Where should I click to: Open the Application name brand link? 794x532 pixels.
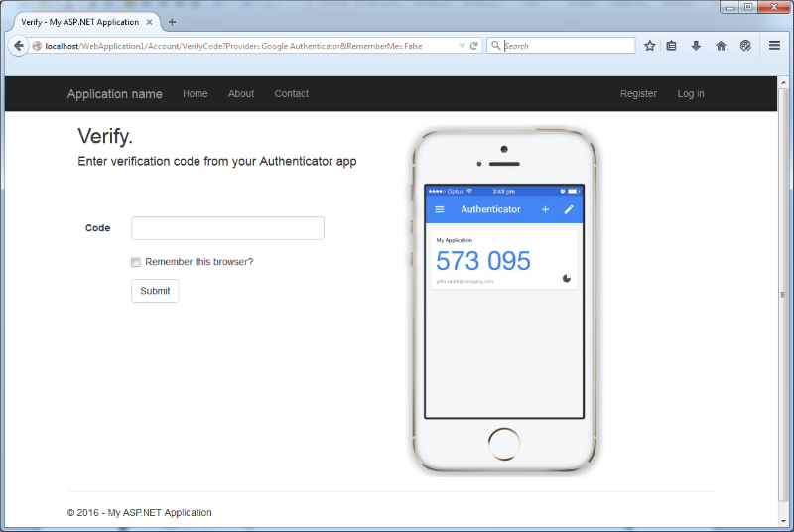coord(115,94)
